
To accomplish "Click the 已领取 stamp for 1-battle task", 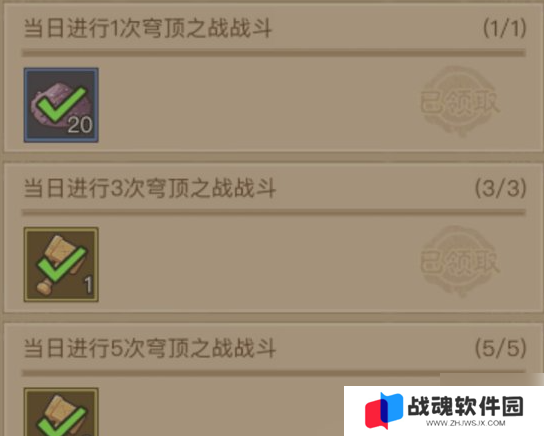I will coord(460,102).
